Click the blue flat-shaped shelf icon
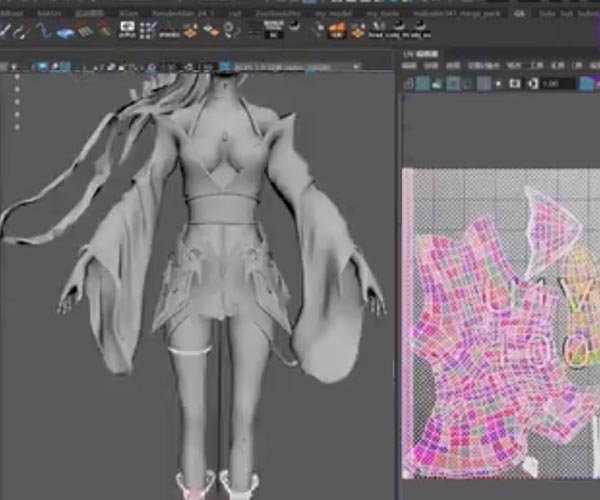 click(x=67, y=32)
